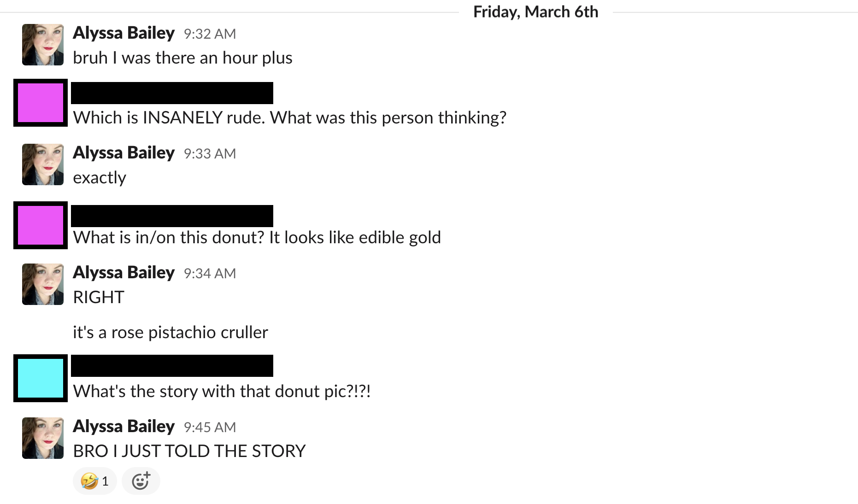The width and height of the screenshot is (858, 504).
Task: Click Alyssa Bailey's name on the 9:45 AM message
Action: 123,427
